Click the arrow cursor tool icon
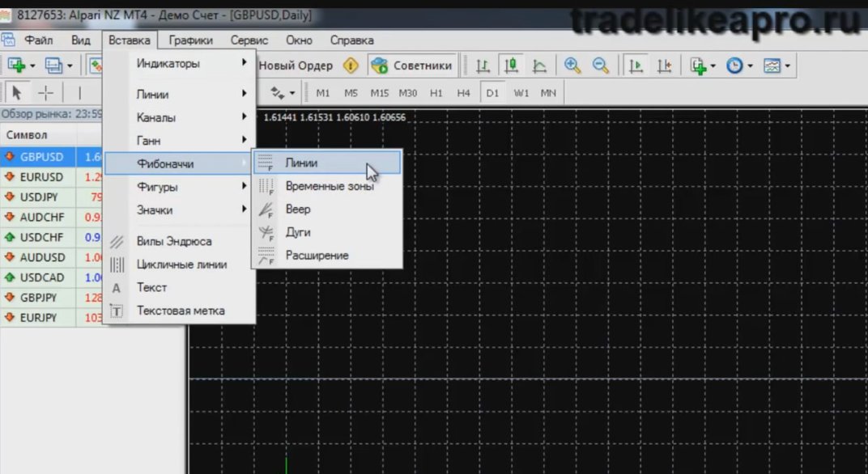 click(17, 93)
